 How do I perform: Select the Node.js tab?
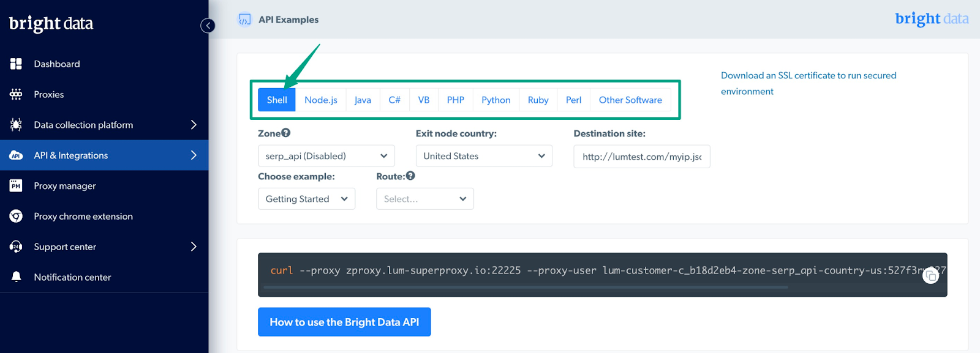[321, 100]
